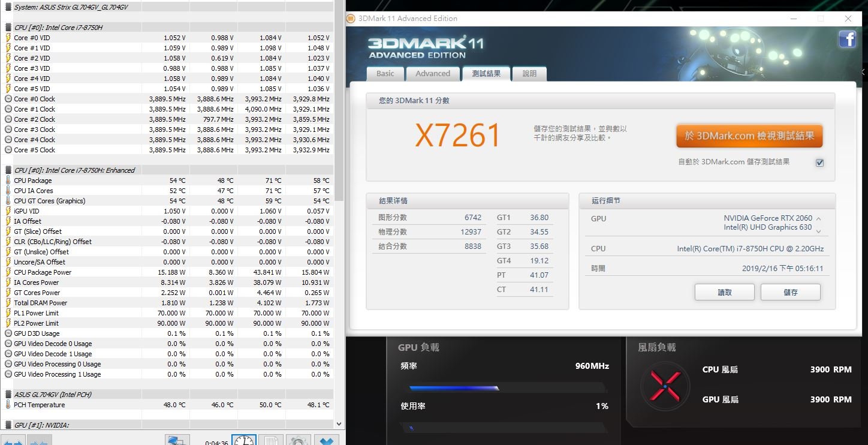Select the X7261 score text
This screenshot has height=445, width=868.
[458, 136]
